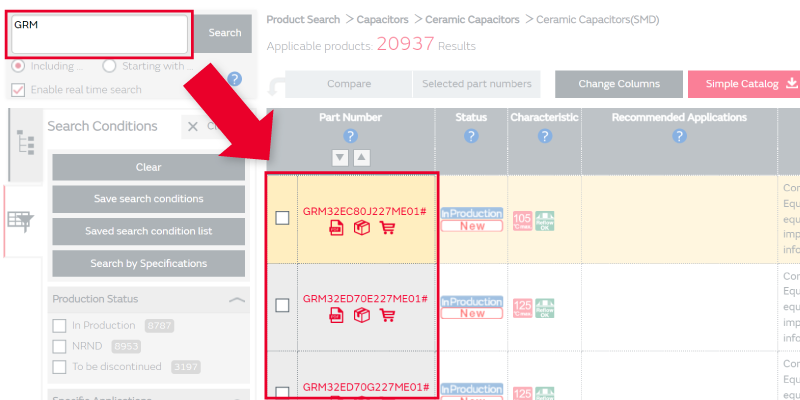Tick the In Production filter checkbox

[59, 325]
